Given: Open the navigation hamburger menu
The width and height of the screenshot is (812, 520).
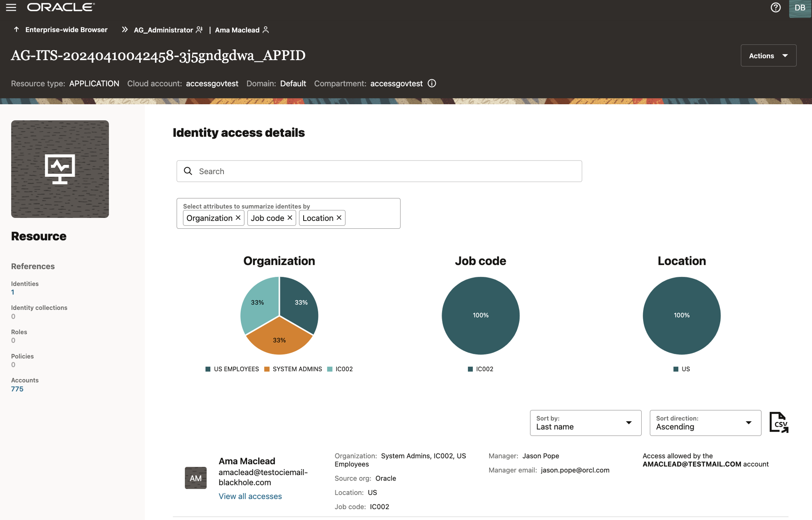Looking at the screenshot, I should click(11, 7).
